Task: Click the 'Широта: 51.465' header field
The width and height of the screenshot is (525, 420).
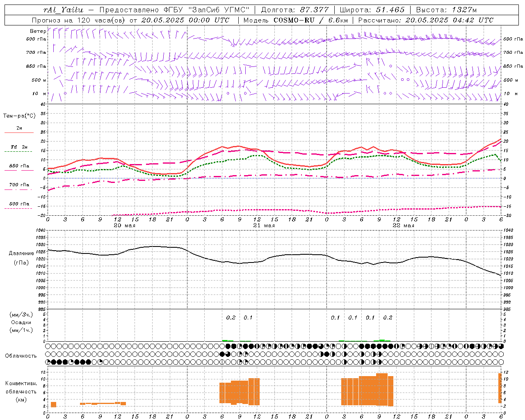Action: 372,10
